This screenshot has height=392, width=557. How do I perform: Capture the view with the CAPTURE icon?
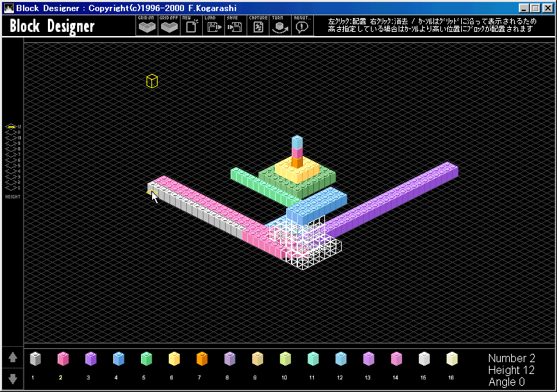pos(258,26)
